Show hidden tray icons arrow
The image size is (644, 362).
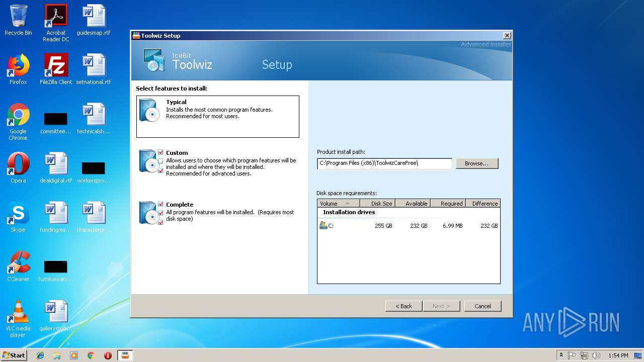pyautogui.click(x=561, y=355)
